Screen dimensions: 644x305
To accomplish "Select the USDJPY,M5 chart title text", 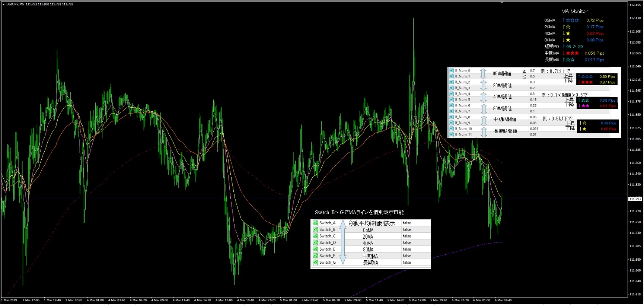I will click(15, 4).
